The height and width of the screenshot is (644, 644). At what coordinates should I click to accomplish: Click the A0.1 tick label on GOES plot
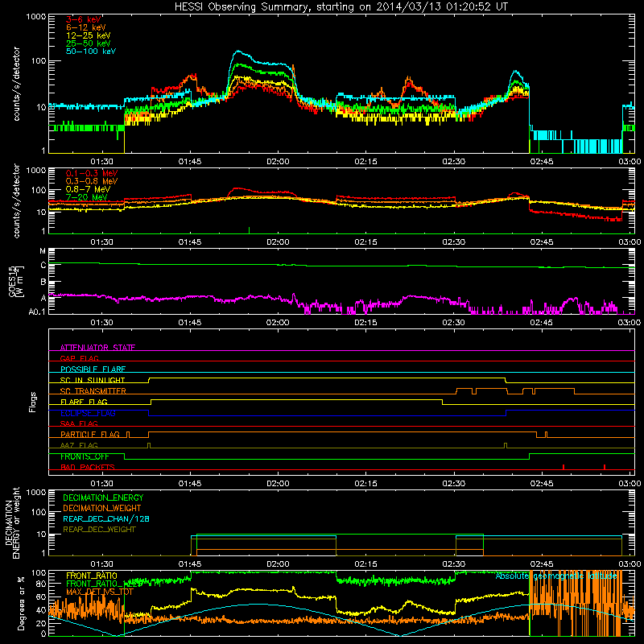click(x=37, y=312)
